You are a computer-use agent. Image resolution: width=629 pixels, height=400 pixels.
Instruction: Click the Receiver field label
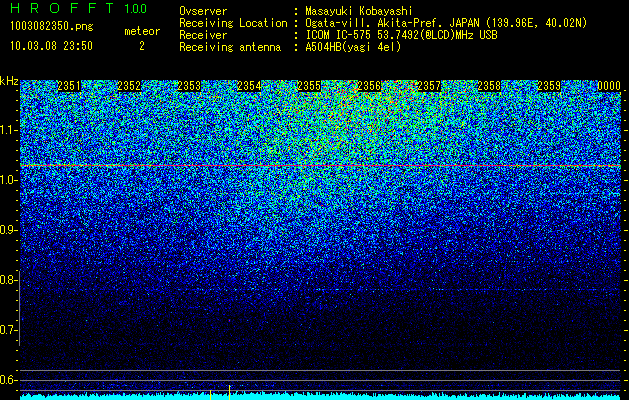[203, 35]
